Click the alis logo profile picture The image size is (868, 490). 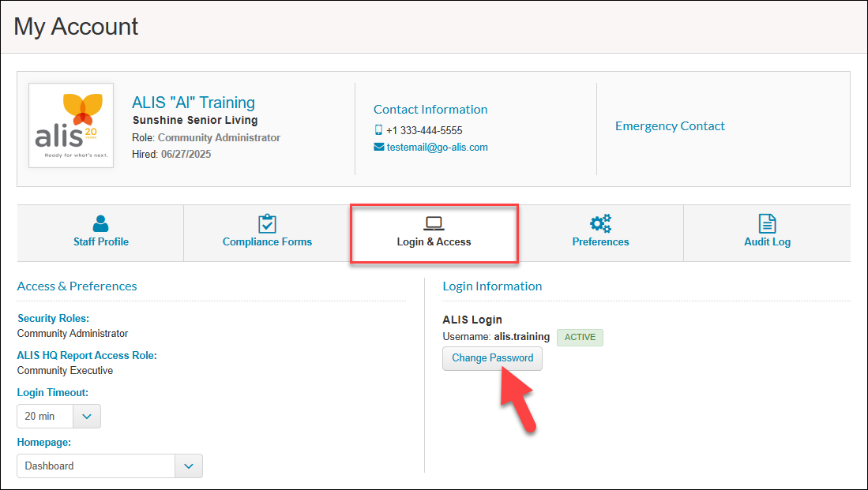(x=71, y=125)
